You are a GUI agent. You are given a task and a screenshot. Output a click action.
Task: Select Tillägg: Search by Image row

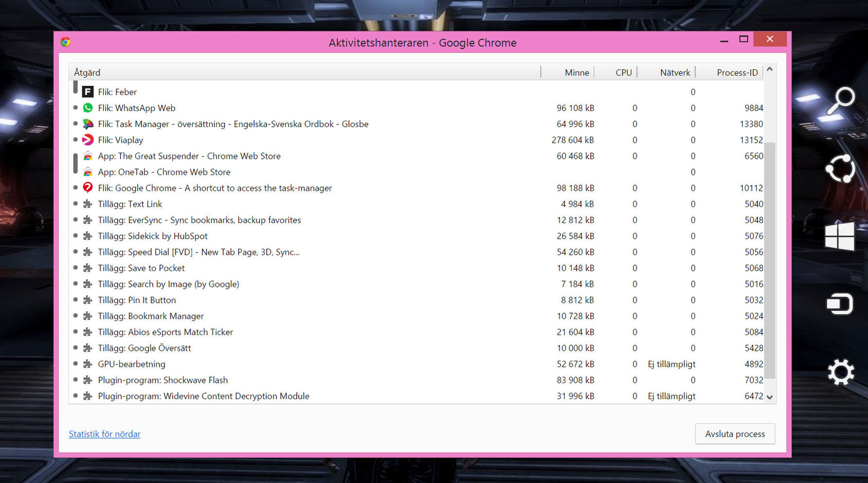pos(417,284)
